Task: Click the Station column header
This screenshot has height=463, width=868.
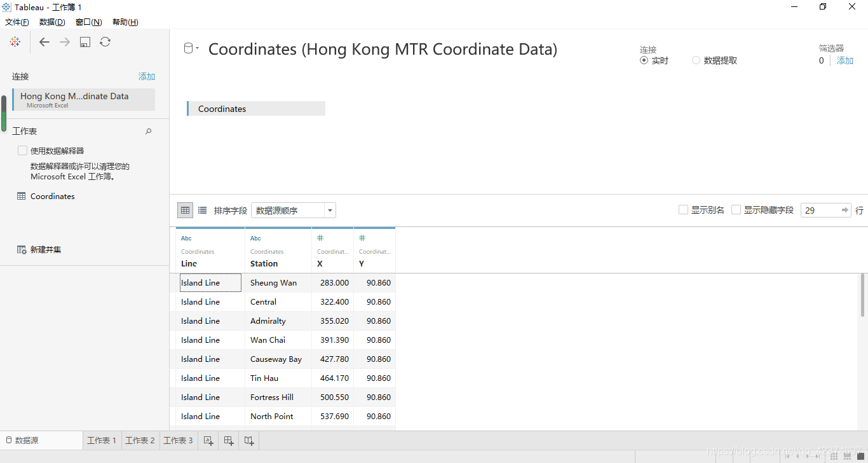Action: tap(278, 251)
